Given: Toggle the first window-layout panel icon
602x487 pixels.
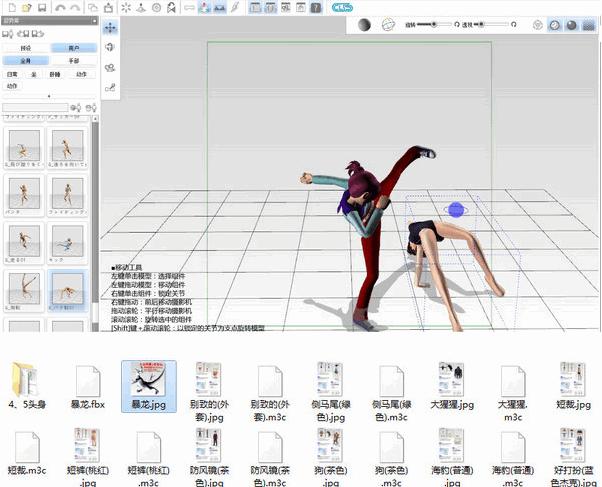Looking at the screenshot, I should [x=255, y=7].
